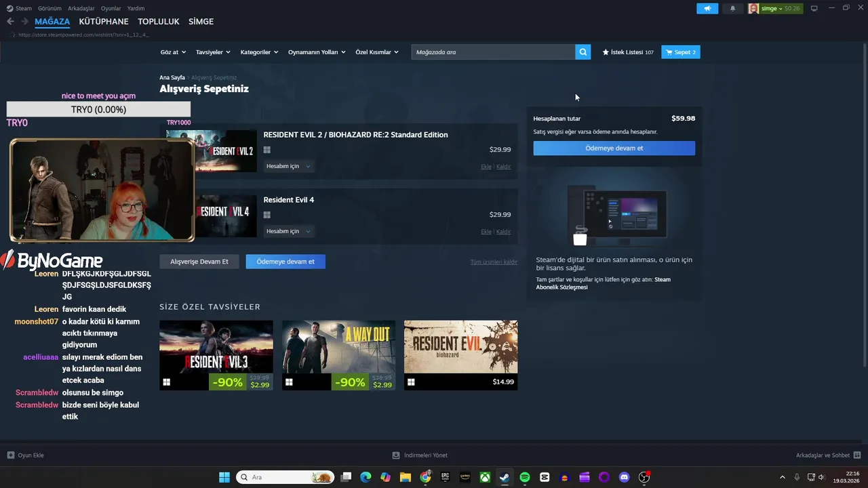Open the notifications bell

[x=732, y=9]
